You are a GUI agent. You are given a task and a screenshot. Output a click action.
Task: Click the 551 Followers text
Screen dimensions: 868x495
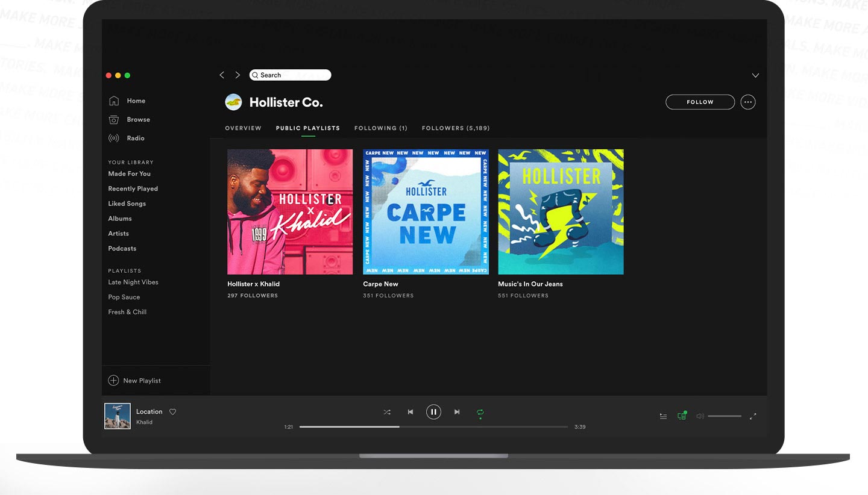pyautogui.click(x=523, y=296)
